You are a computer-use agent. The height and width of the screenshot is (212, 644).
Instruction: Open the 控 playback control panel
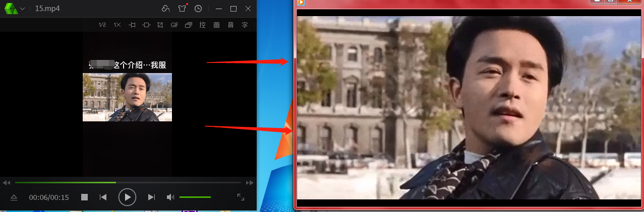tap(203, 25)
